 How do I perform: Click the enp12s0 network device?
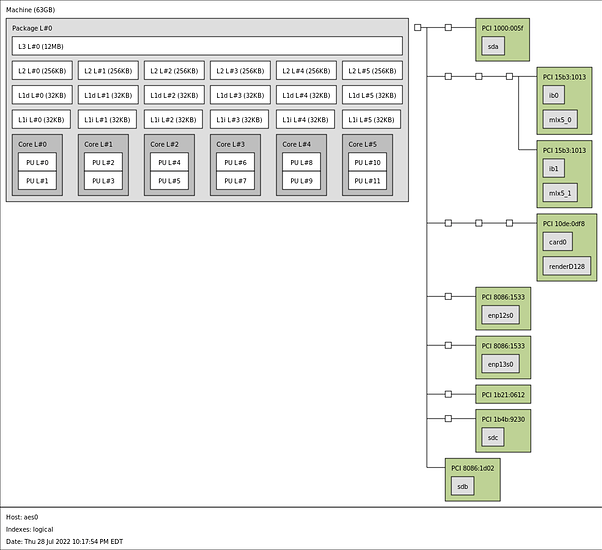(x=500, y=315)
